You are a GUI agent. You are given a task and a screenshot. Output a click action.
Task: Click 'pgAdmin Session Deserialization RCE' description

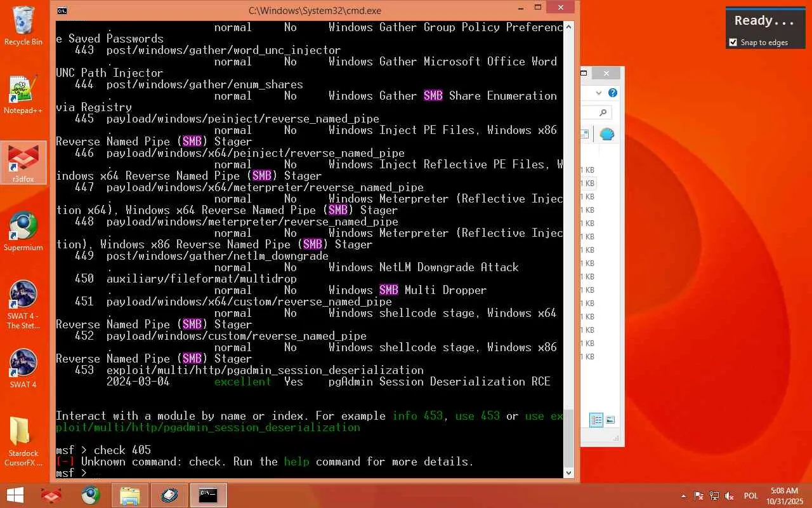(440, 382)
